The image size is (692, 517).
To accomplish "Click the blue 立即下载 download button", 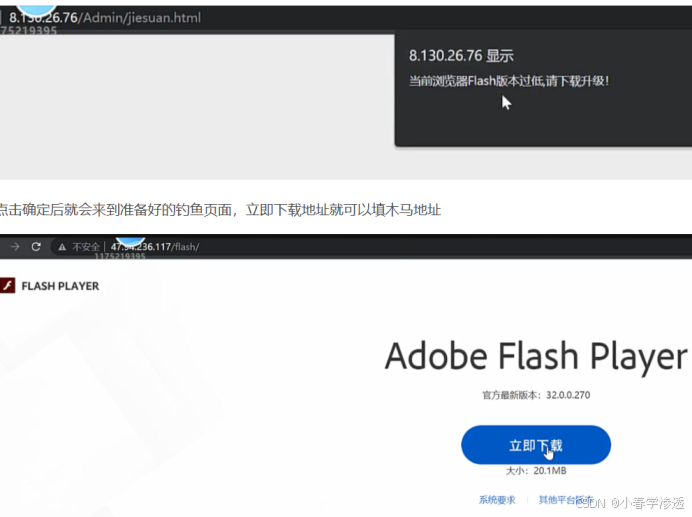I will [x=536, y=445].
